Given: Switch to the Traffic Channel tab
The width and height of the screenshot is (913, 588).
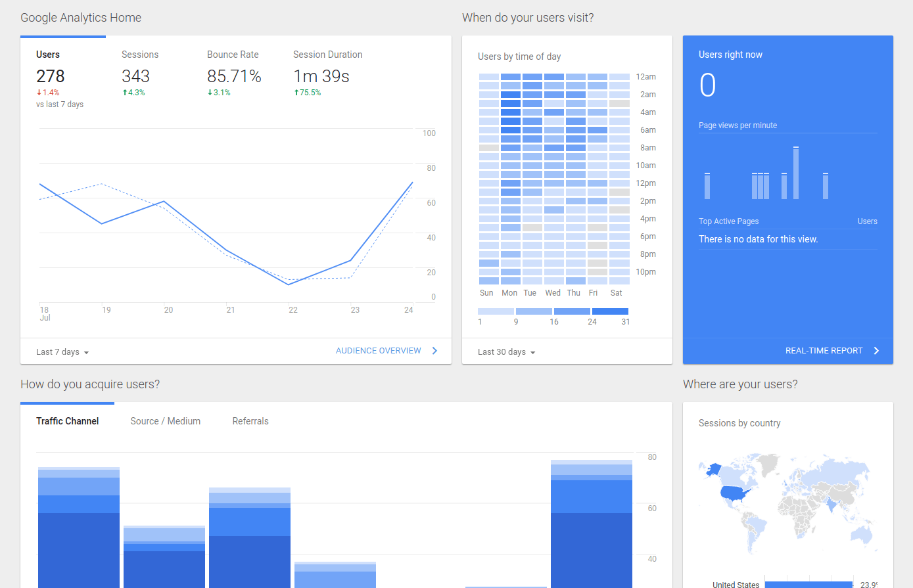Looking at the screenshot, I should tap(67, 421).
